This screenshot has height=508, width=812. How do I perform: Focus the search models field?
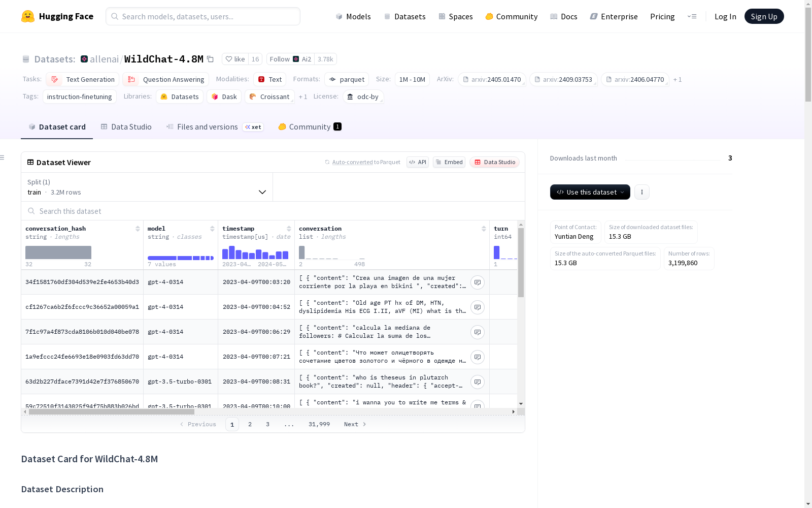click(203, 16)
